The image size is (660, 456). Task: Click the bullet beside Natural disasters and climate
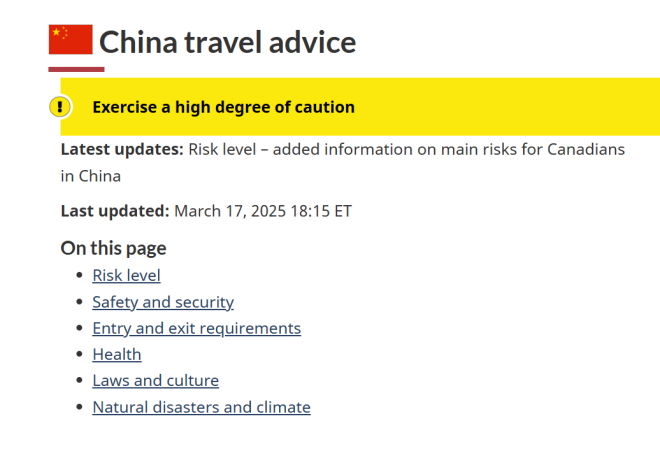[79, 407]
